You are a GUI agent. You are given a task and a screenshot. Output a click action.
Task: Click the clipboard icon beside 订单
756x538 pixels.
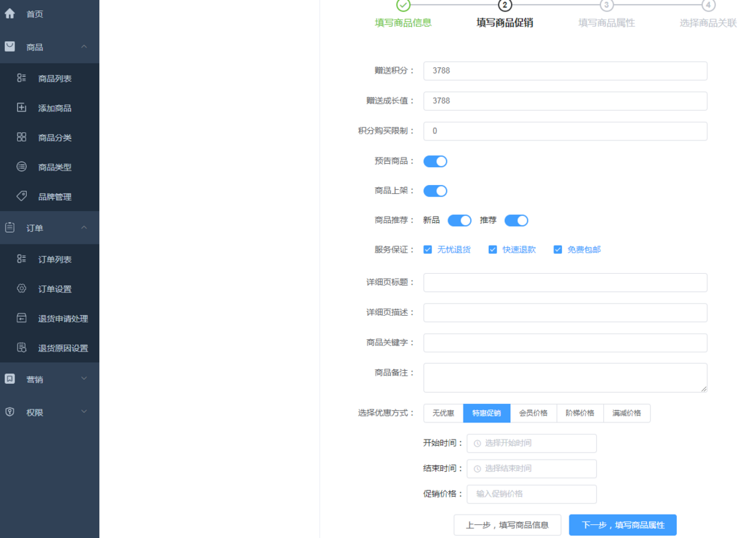(10, 227)
